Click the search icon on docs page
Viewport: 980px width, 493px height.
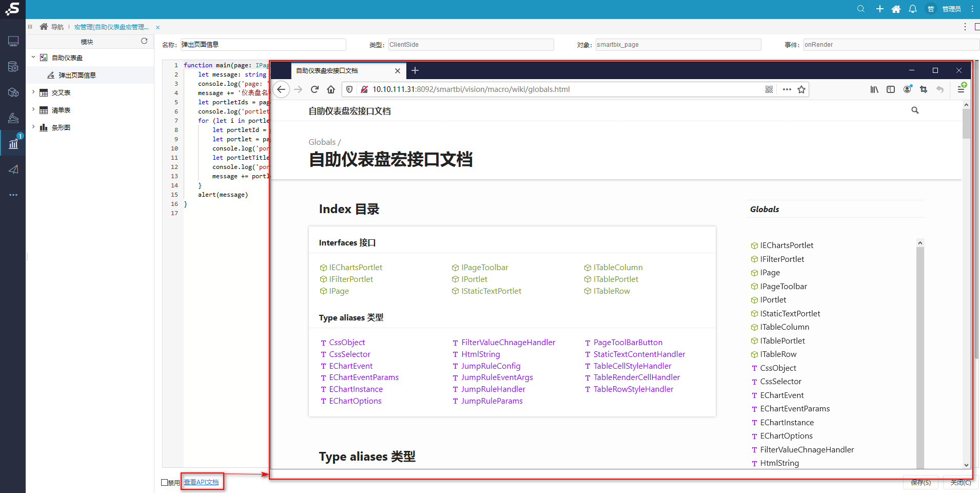click(915, 110)
